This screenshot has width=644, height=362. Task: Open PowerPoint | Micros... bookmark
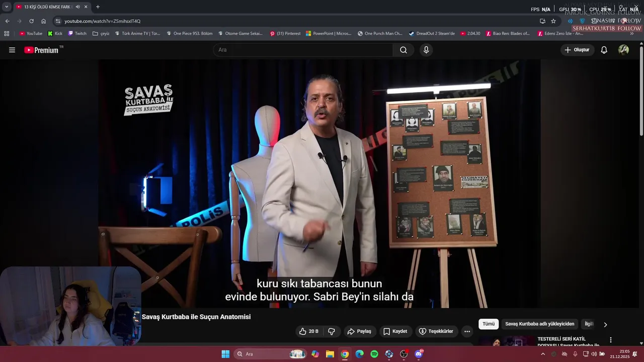pyautogui.click(x=328, y=34)
